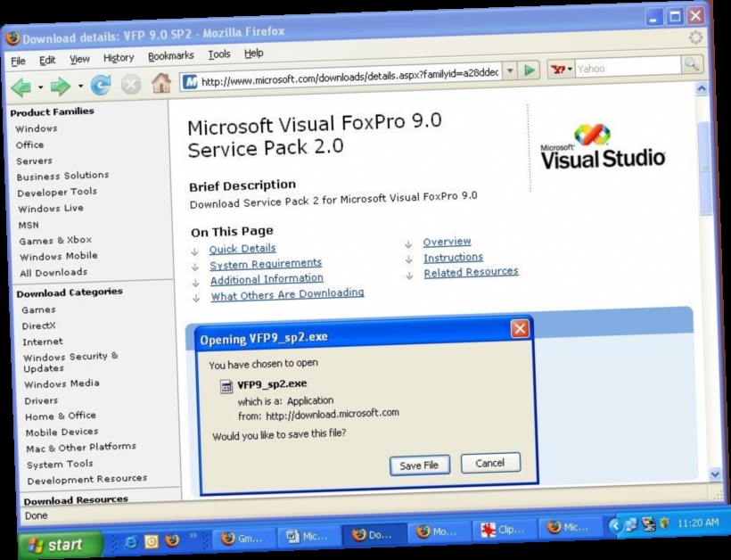Open System Tools download category
Screen dimensions: 731x560
(60, 465)
